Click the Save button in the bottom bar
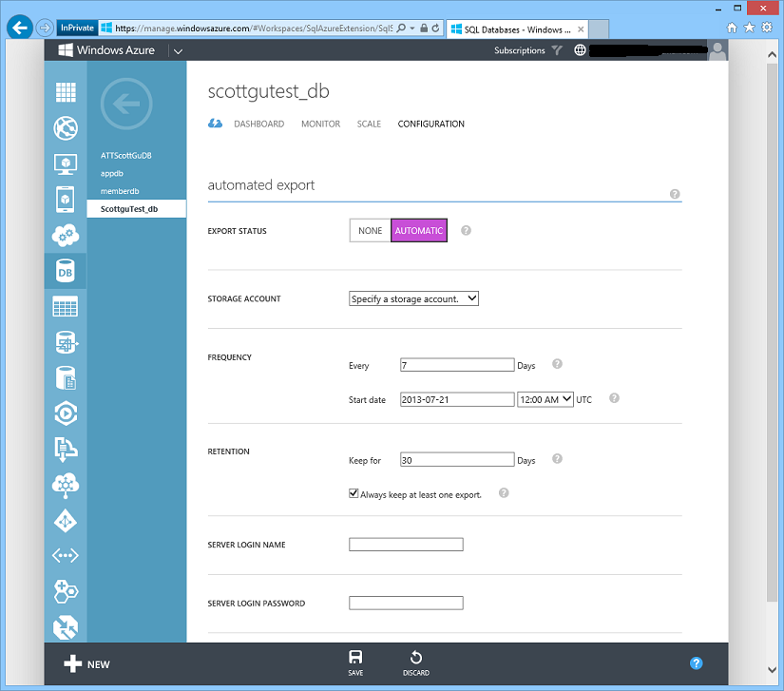 coord(355,662)
